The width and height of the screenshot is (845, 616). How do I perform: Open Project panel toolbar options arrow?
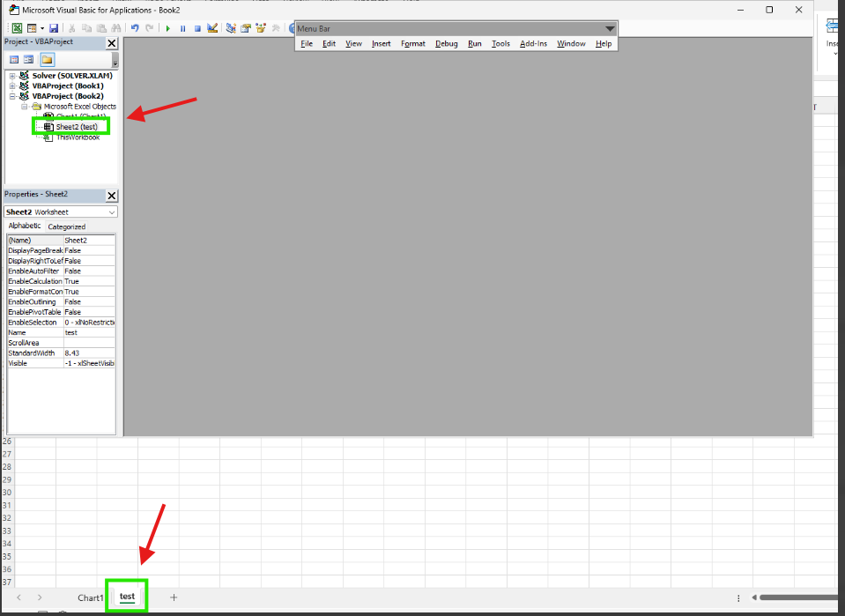coord(115,60)
